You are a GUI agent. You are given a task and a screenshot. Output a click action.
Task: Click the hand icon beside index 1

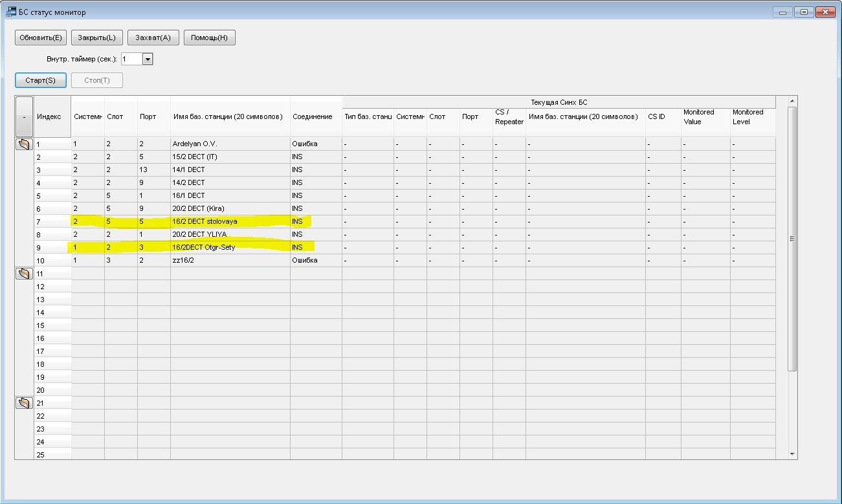pyautogui.click(x=24, y=144)
